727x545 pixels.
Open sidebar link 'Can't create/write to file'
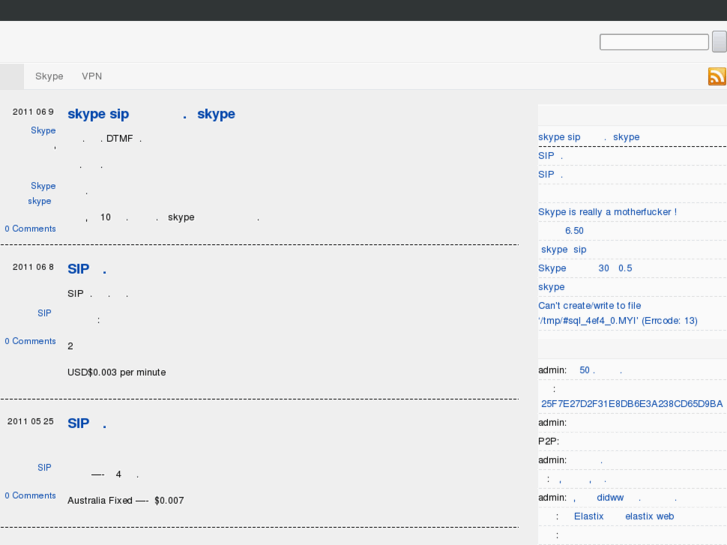point(618,313)
